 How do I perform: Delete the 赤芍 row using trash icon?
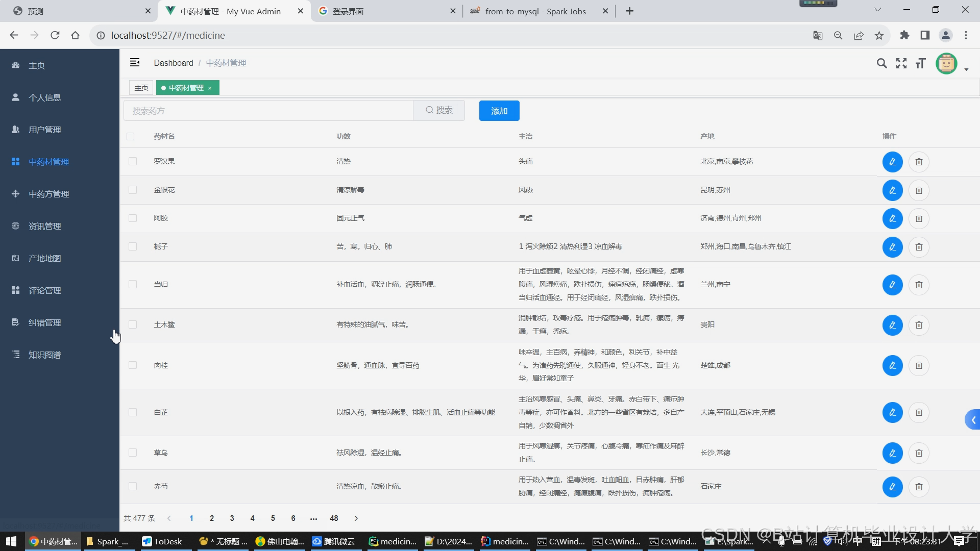point(919,487)
